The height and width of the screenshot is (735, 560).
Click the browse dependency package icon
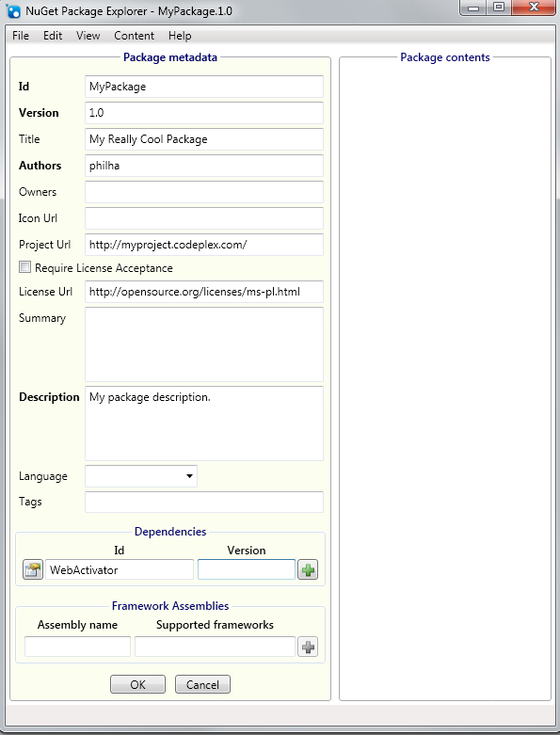tap(33, 569)
